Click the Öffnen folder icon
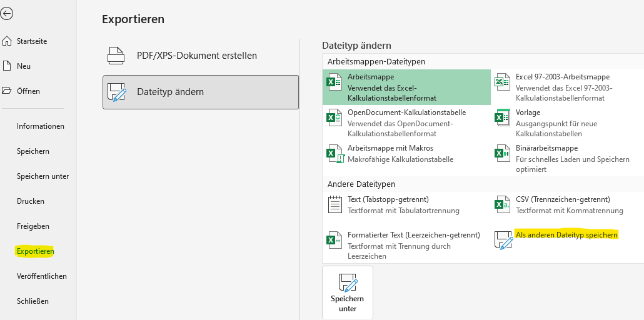 [6, 91]
